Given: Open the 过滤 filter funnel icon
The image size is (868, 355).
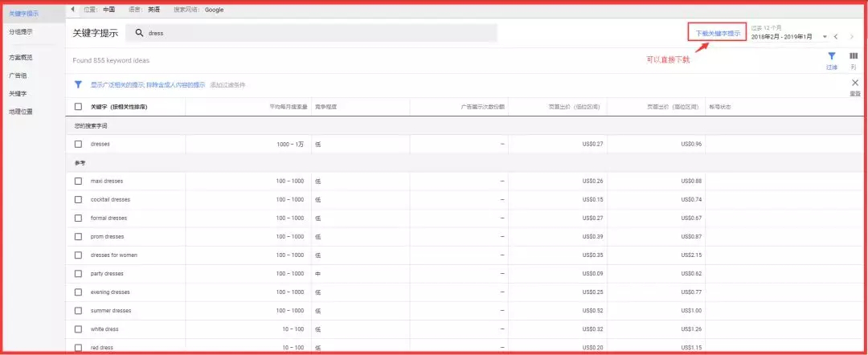Looking at the screenshot, I should (x=832, y=56).
